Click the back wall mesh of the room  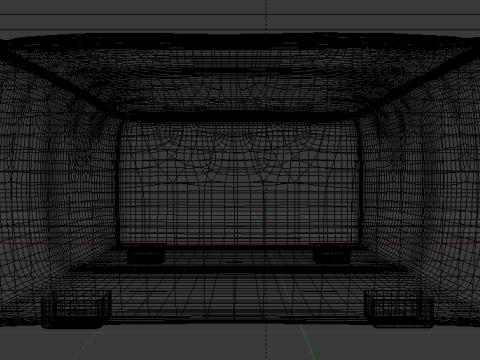point(239,183)
